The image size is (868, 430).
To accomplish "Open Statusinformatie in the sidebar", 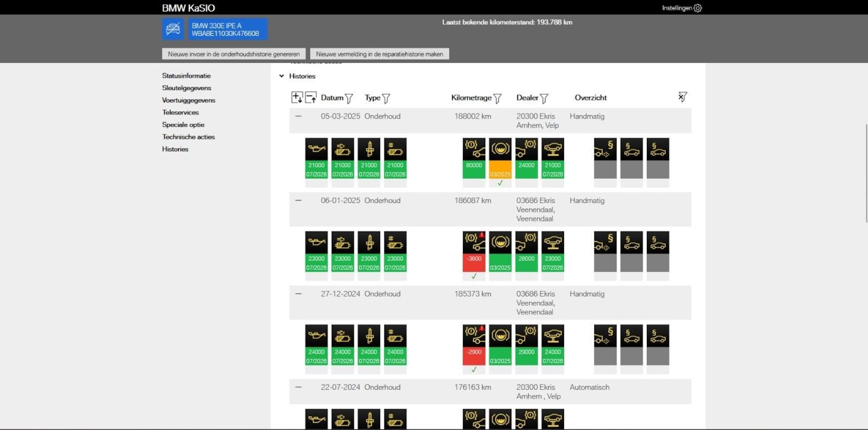I will 186,76.
